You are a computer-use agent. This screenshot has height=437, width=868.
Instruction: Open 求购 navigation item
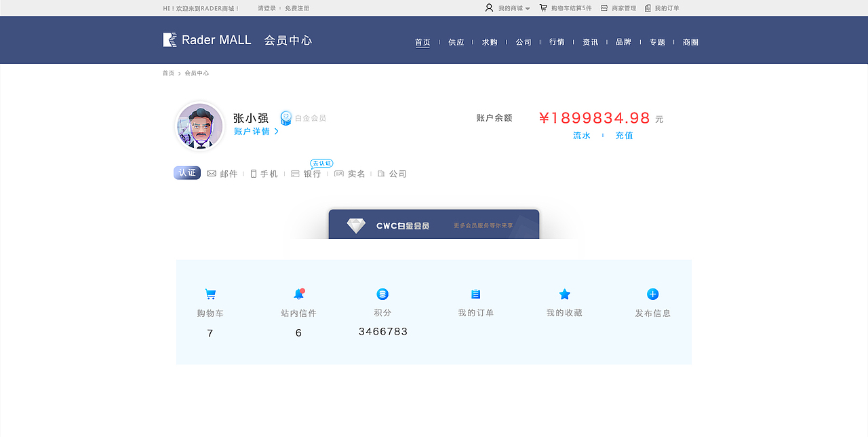pyautogui.click(x=490, y=42)
